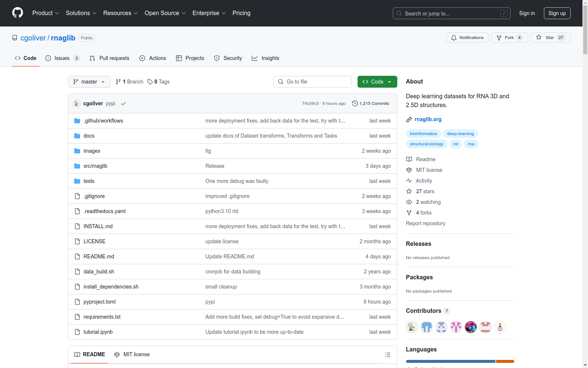Click the Report repository link
Screen dimensions: 588x368
(426, 223)
